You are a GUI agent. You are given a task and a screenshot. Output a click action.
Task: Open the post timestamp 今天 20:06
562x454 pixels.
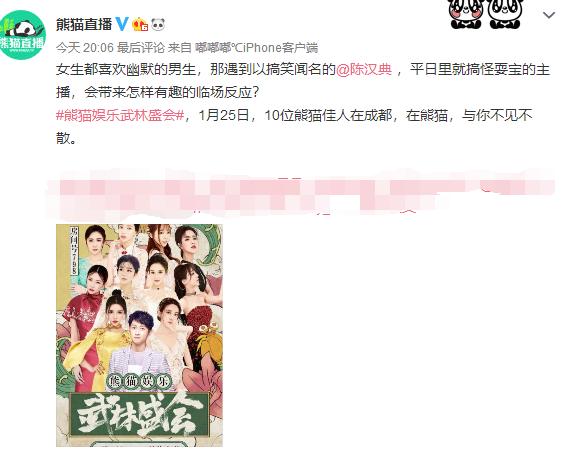coord(85,48)
